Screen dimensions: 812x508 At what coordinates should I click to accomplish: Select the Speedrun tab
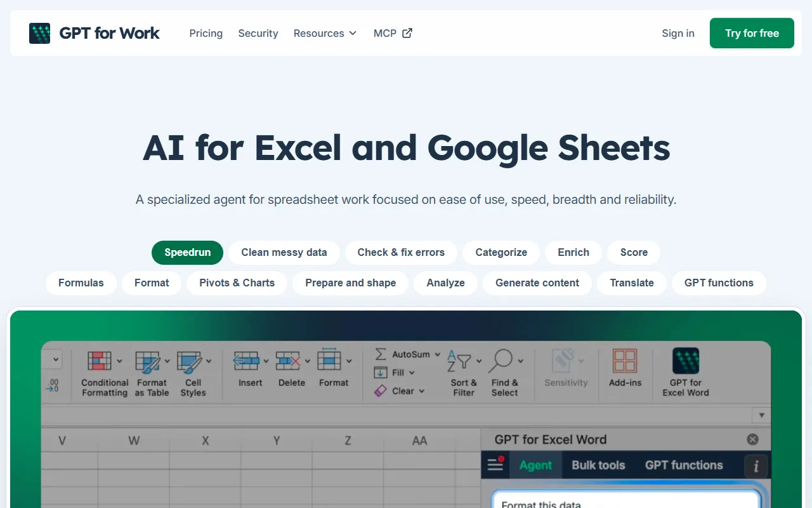(x=188, y=252)
